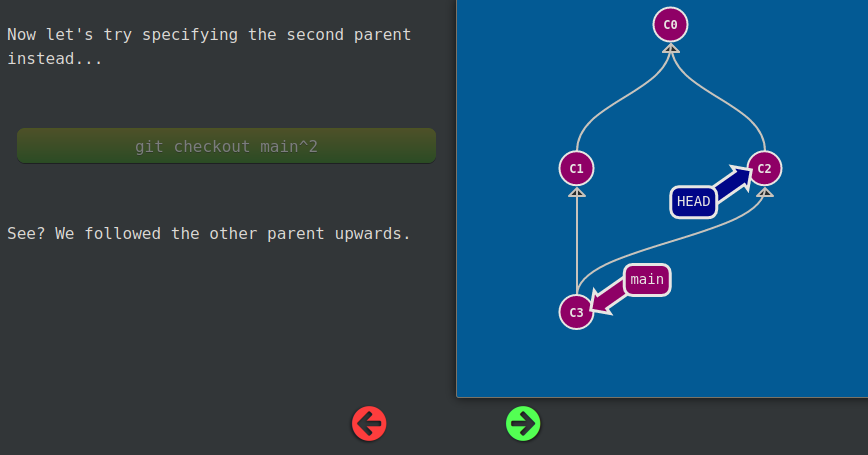Run the git checkout main^2 demo command
This screenshot has width=868, height=455.
click(x=226, y=146)
